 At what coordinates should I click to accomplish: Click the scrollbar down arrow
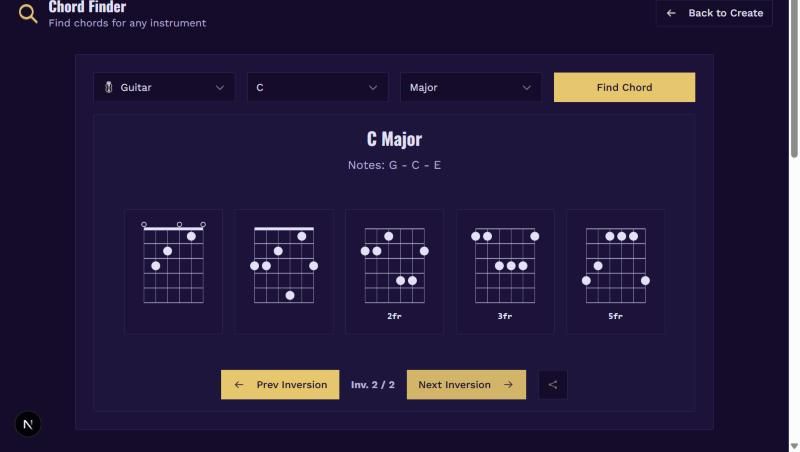tap(794, 447)
